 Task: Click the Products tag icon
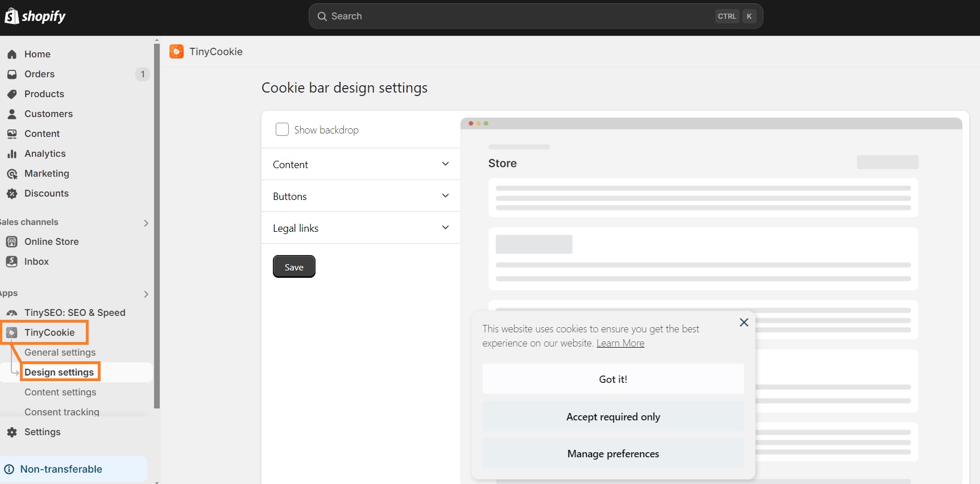click(12, 94)
